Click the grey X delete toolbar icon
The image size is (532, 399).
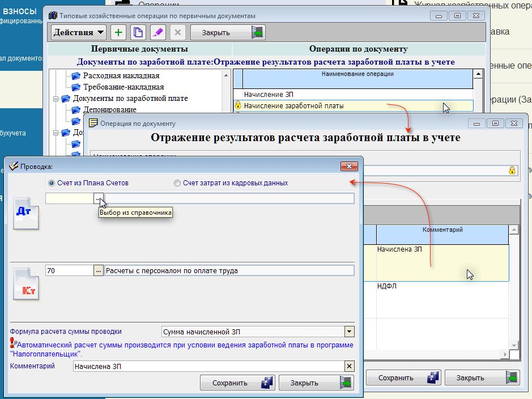coord(177,32)
